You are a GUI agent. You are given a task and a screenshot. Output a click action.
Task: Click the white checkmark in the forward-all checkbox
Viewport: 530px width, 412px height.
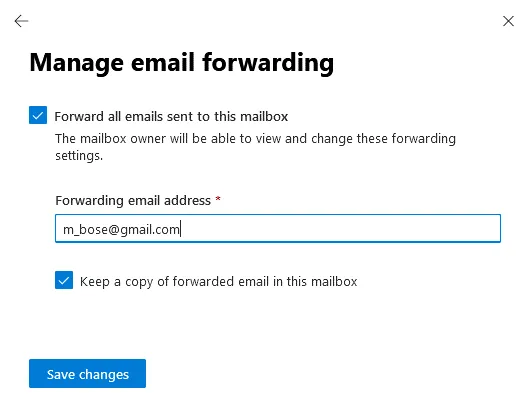click(38, 115)
